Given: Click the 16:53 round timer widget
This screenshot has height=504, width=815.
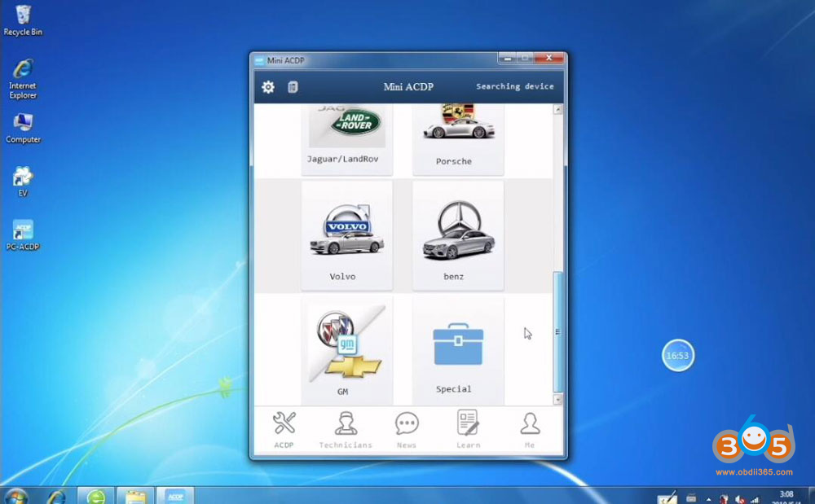Looking at the screenshot, I should [x=677, y=356].
